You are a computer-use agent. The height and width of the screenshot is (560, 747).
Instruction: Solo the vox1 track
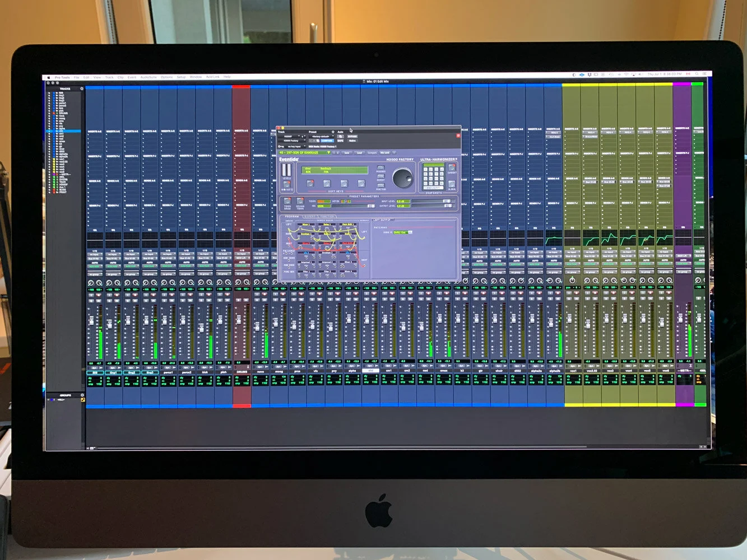pyautogui.click(x=569, y=298)
